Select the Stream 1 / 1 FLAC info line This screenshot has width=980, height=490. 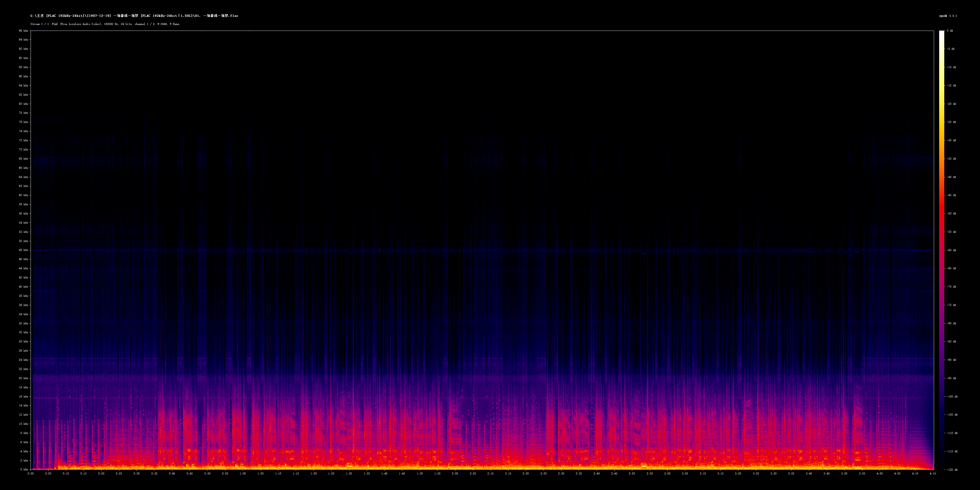[x=105, y=24]
